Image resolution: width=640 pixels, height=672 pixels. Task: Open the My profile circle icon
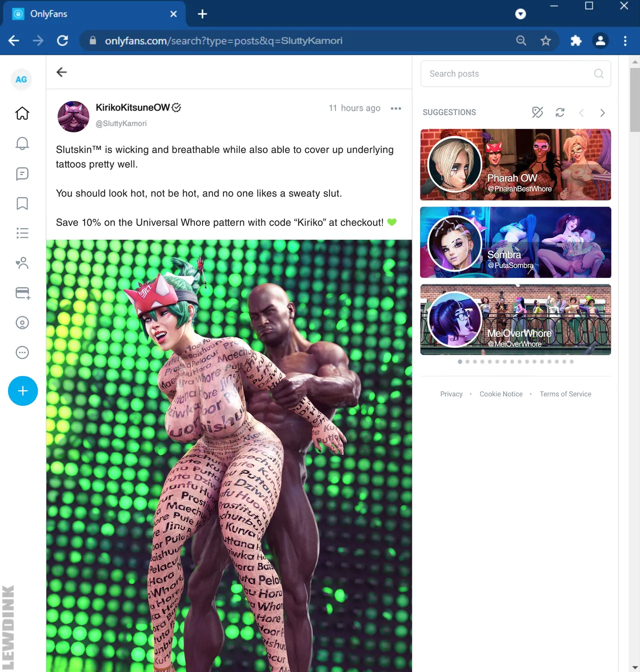coord(22,323)
